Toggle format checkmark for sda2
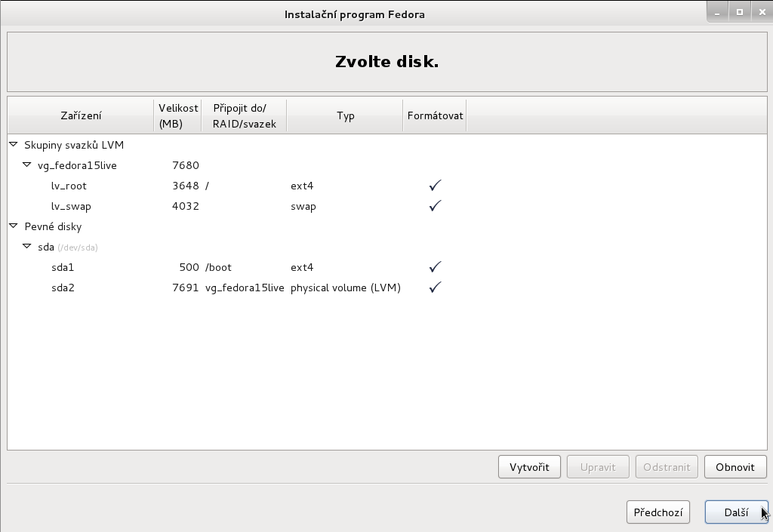The width and height of the screenshot is (773, 532). (435, 288)
